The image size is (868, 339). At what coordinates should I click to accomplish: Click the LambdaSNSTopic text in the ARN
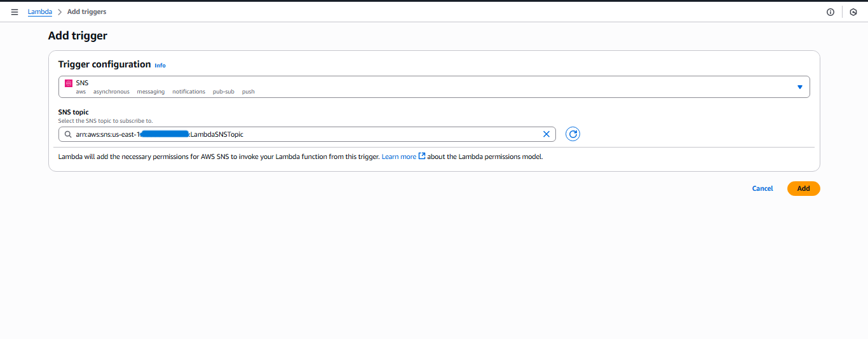[x=217, y=134]
